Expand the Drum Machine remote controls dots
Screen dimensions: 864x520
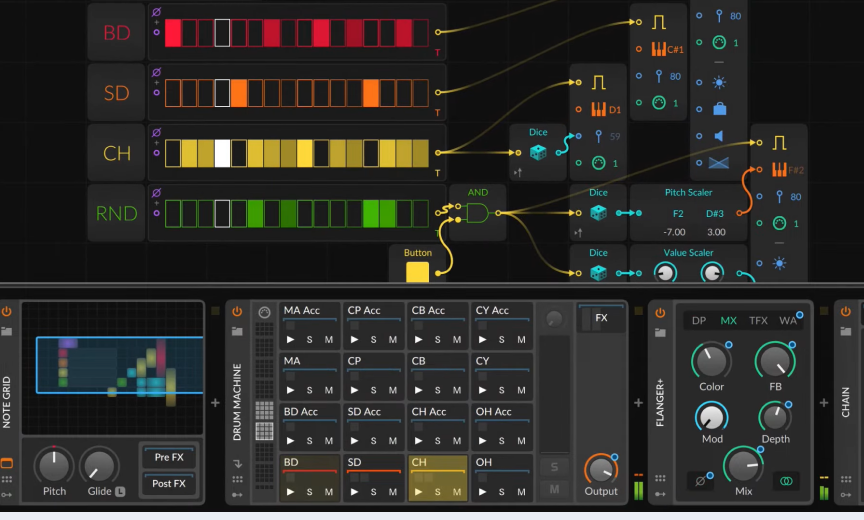pos(237,478)
